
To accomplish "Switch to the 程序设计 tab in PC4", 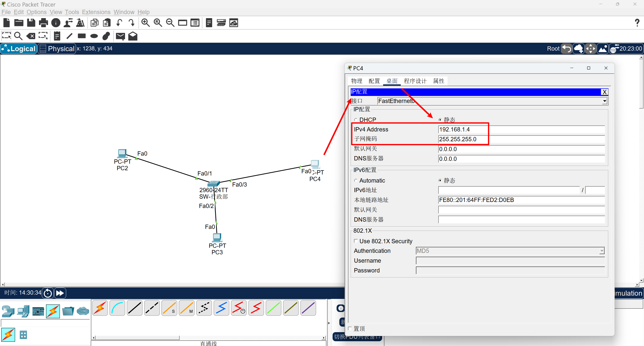I will (x=415, y=81).
